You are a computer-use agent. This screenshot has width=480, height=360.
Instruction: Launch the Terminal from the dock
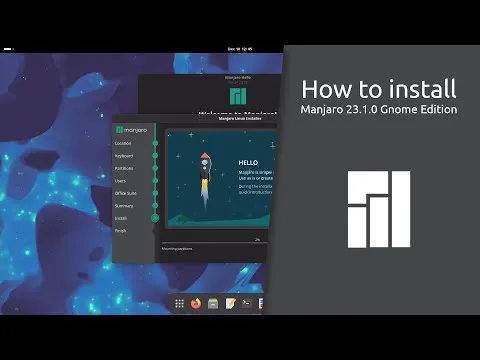tap(247, 303)
